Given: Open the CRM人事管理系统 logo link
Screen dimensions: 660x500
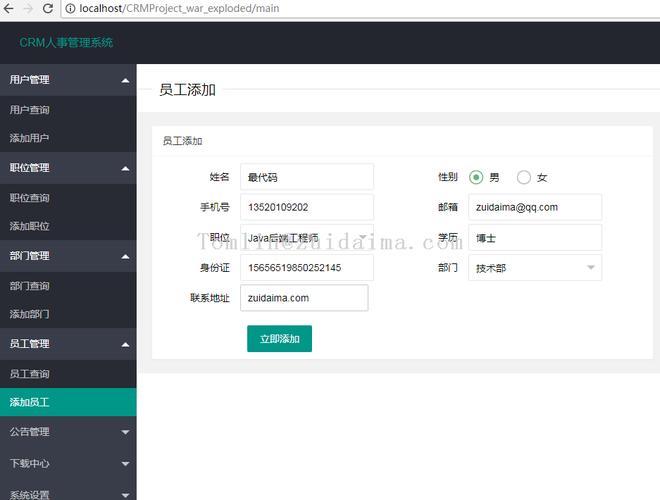Looking at the screenshot, I should click(66, 43).
